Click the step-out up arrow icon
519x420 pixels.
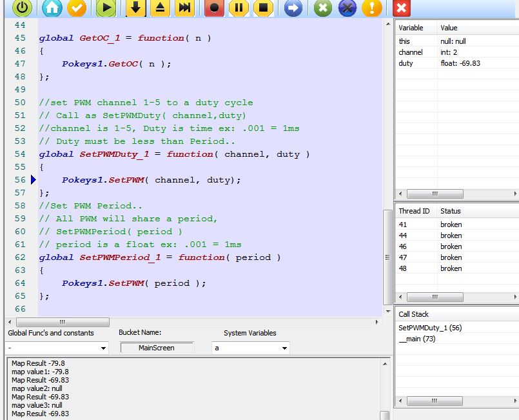pos(160,8)
